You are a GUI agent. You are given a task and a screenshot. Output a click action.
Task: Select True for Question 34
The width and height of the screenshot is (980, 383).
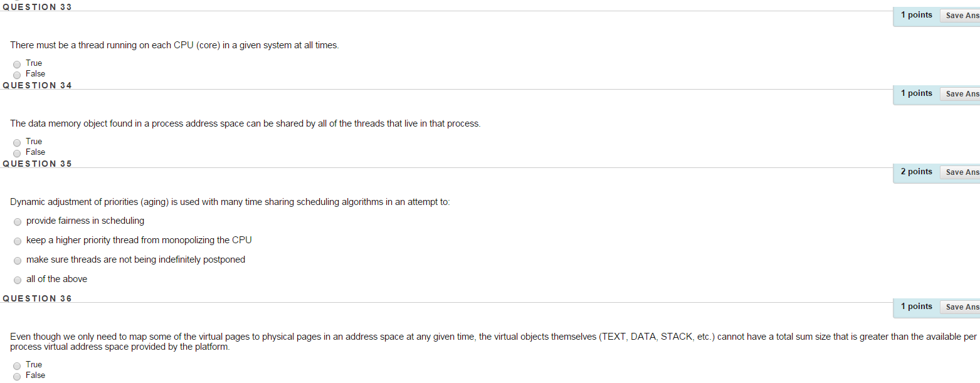click(16, 142)
